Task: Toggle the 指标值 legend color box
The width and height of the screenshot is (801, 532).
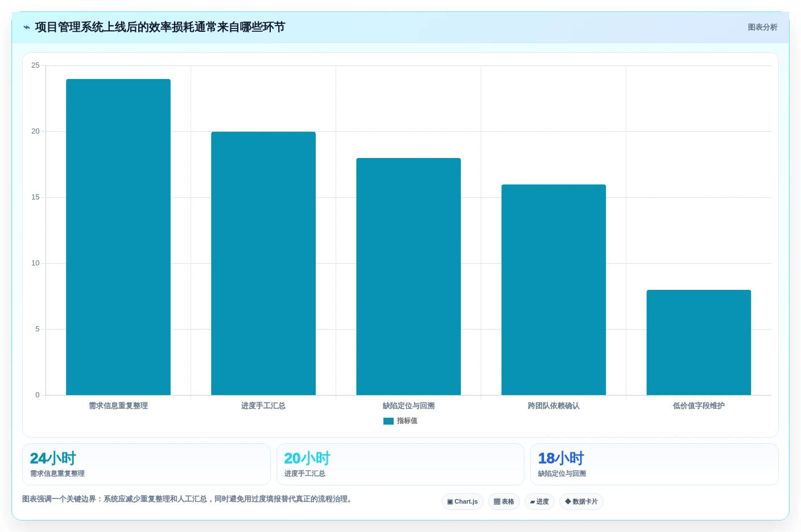Action: tap(389, 421)
